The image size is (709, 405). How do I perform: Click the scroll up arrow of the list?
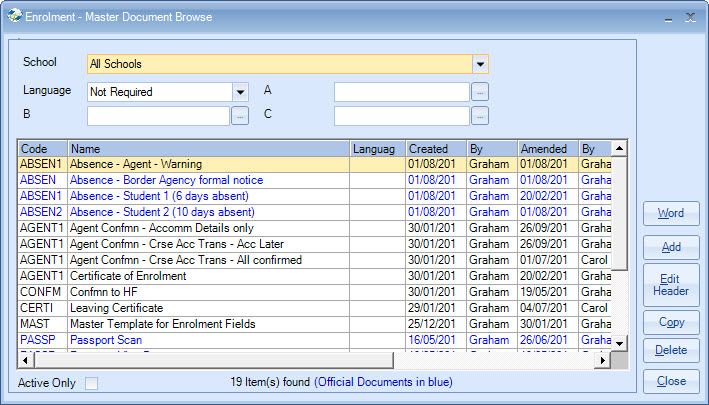619,148
